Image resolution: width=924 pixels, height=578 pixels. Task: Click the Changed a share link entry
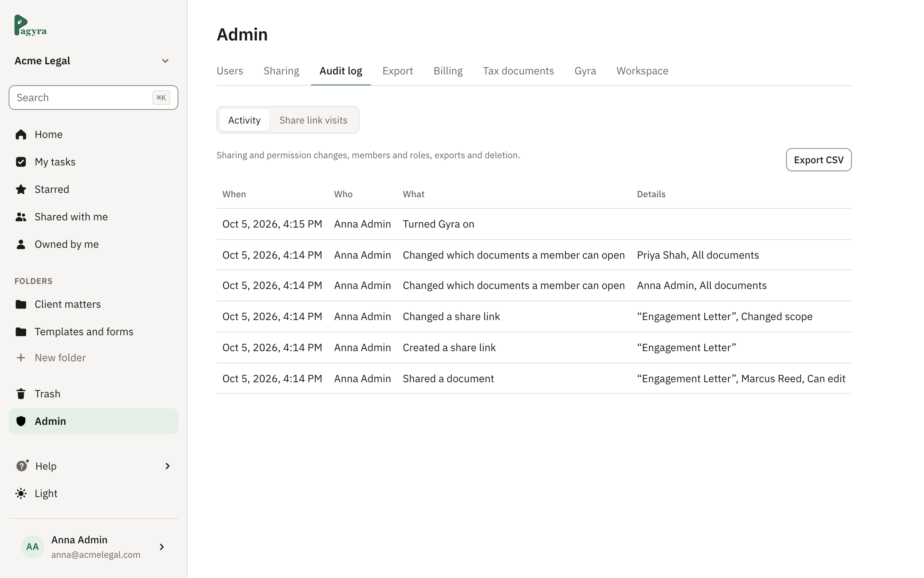451,316
